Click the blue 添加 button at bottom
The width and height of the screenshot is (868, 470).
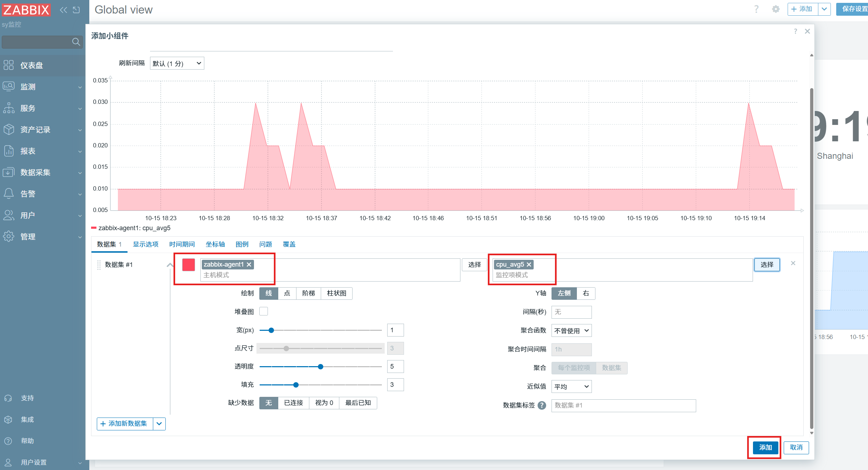(765, 448)
